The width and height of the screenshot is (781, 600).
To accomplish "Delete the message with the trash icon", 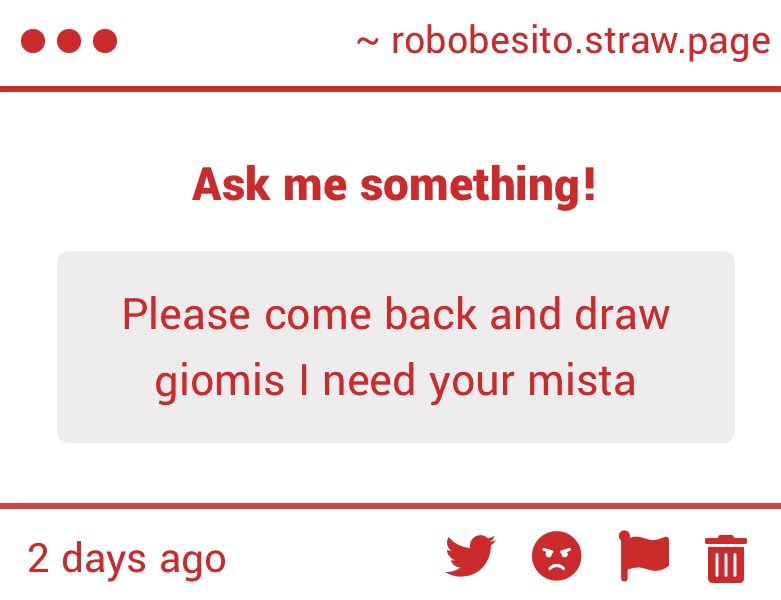I will 726,558.
